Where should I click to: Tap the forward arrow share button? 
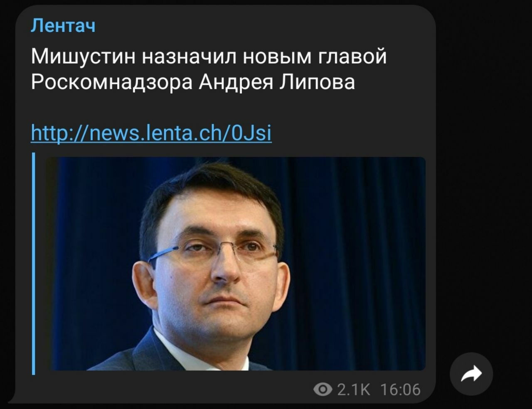point(471,374)
